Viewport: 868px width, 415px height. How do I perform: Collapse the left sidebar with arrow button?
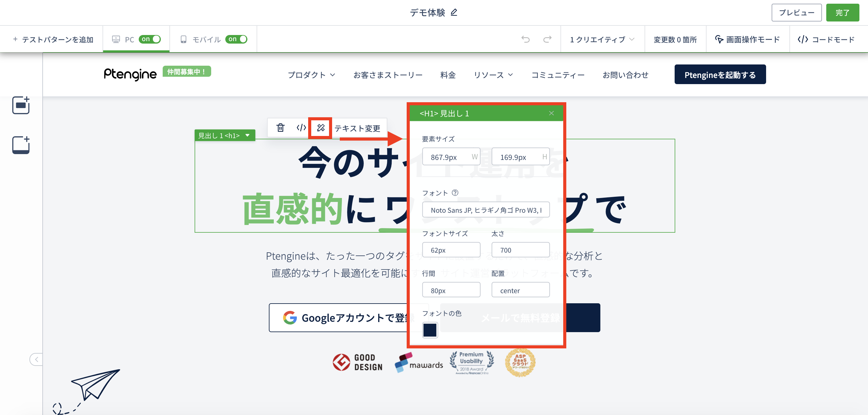(x=36, y=359)
